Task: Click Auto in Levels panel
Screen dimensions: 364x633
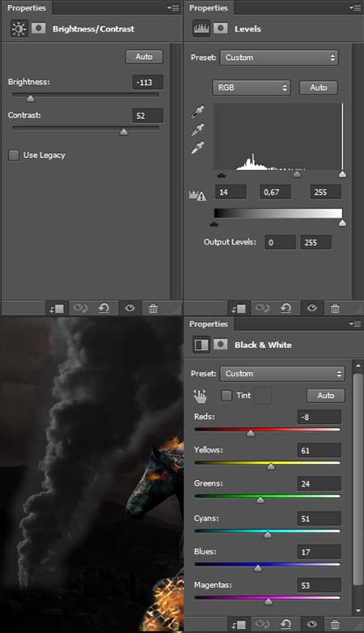Action: [319, 87]
